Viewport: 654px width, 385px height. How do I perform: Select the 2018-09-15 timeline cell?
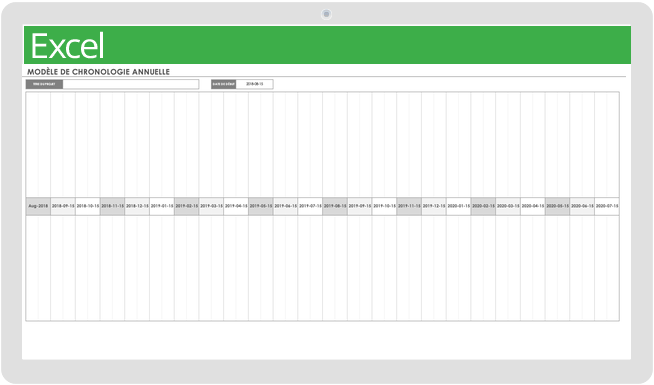(63, 206)
